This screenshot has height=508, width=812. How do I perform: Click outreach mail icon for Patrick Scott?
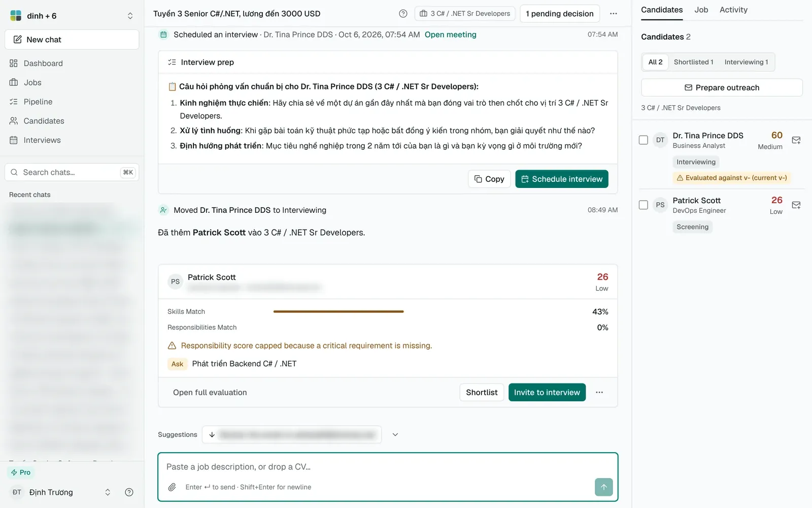(x=796, y=205)
